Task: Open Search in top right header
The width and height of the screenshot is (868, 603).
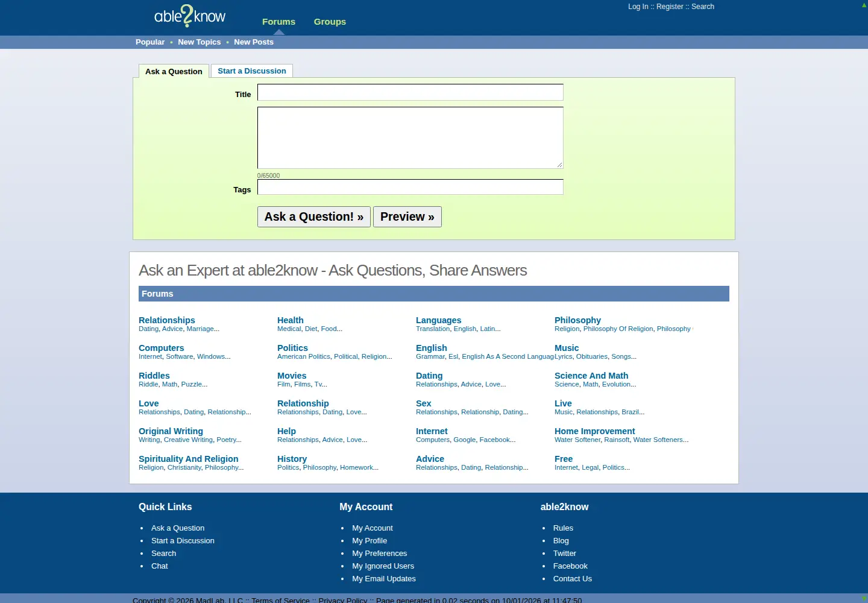Action: [703, 7]
